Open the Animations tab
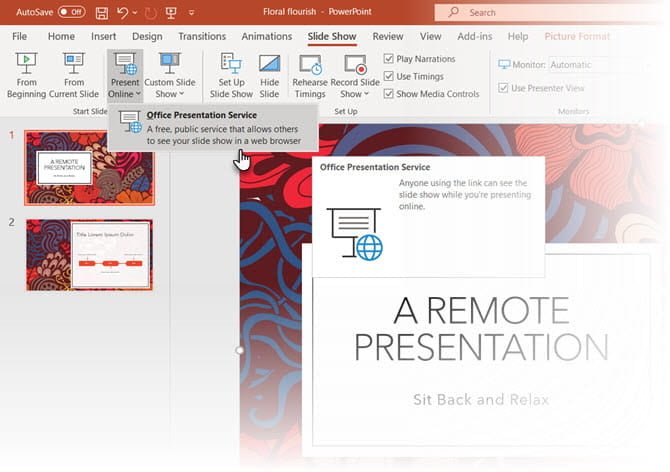670x472 pixels. tap(267, 36)
